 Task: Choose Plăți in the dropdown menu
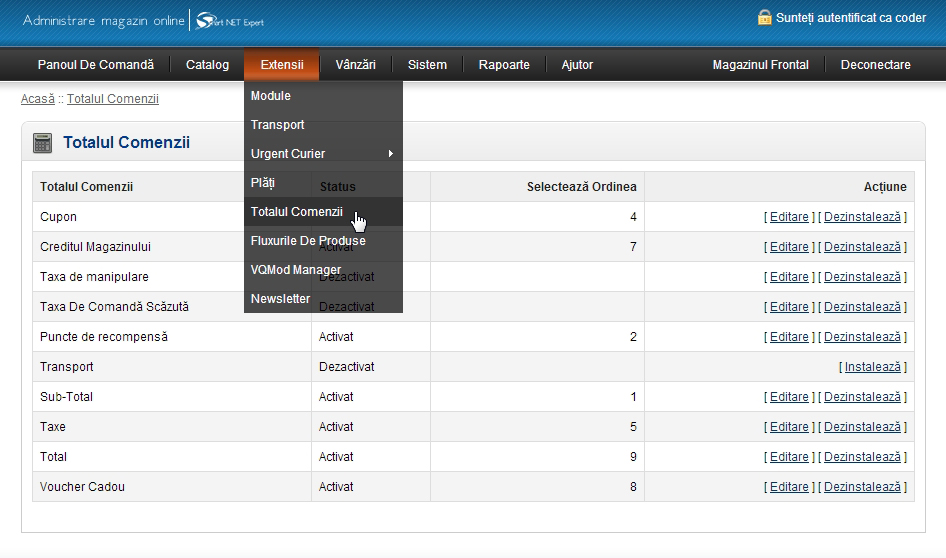[x=263, y=183]
